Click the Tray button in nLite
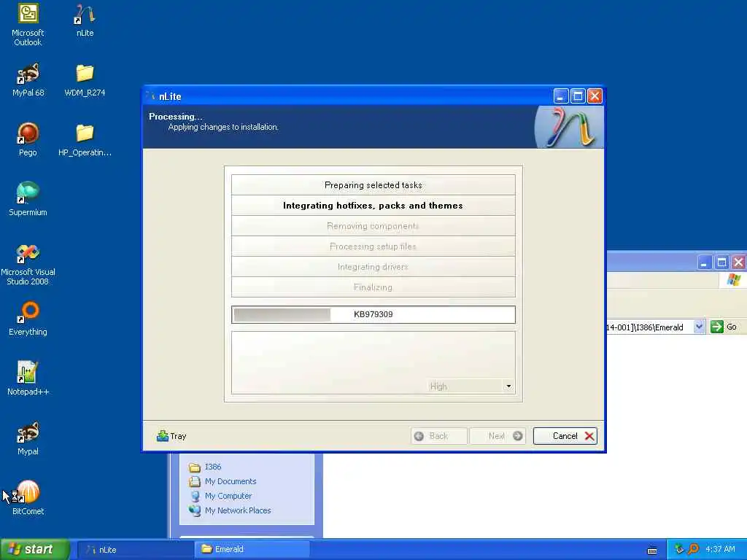 coord(171,436)
